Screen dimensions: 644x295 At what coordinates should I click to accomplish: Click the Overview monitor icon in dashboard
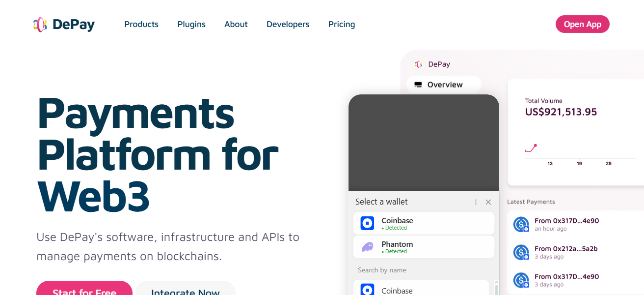pos(418,85)
